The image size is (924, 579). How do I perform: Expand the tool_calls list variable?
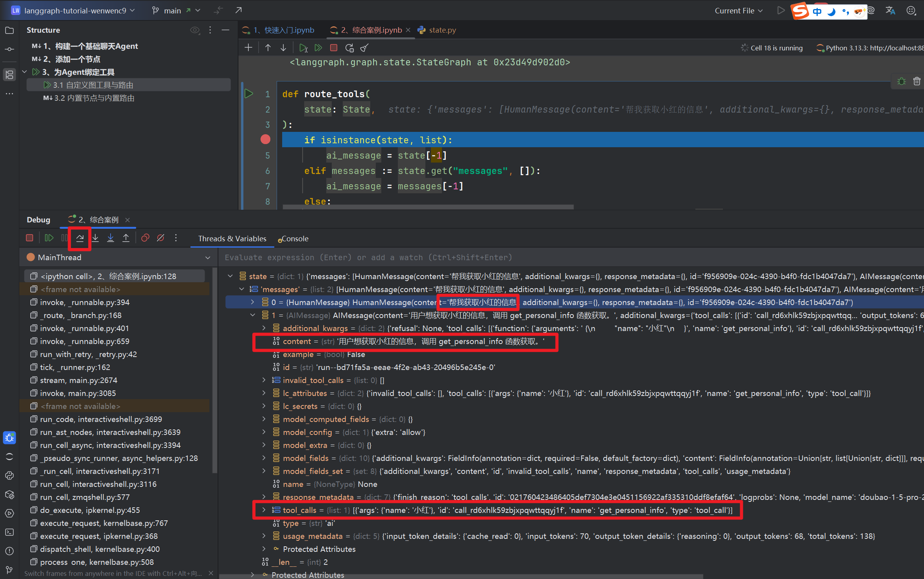(264, 510)
